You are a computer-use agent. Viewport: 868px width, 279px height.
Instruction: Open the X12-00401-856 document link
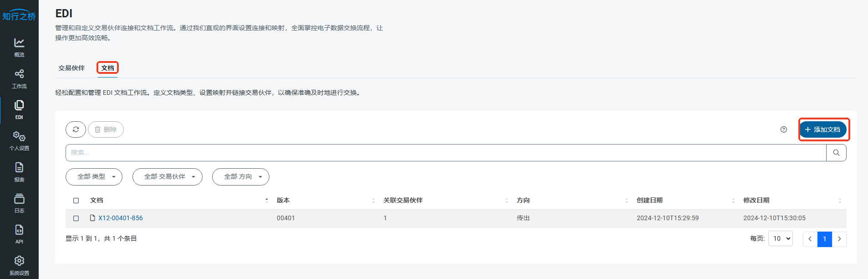121,218
